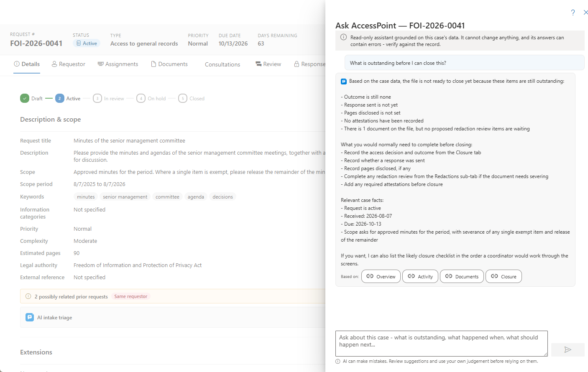Click the AI intake triage chat icon
The width and height of the screenshot is (588, 372).
click(30, 317)
